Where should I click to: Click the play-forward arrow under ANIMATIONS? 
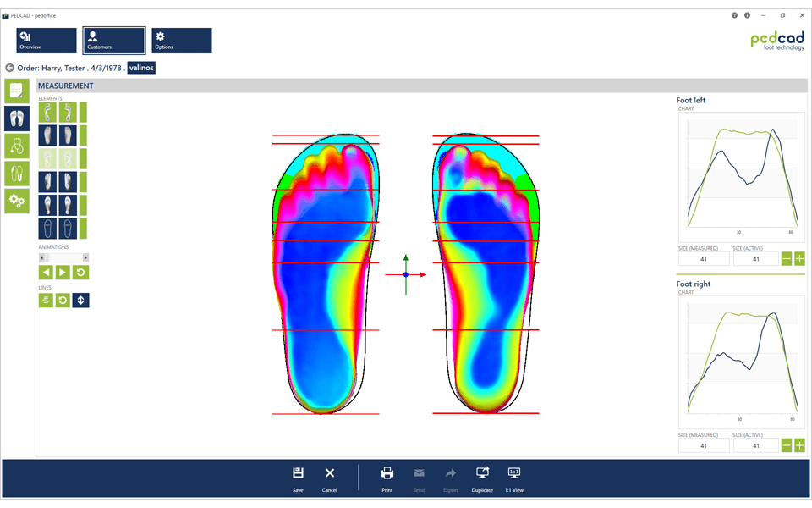point(63,272)
